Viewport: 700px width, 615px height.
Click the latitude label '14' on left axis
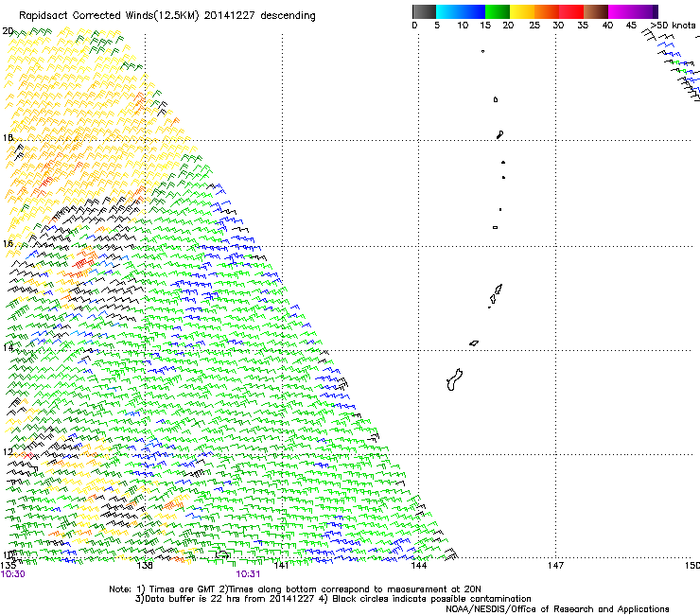pyautogui.click(x=8, y=347)
